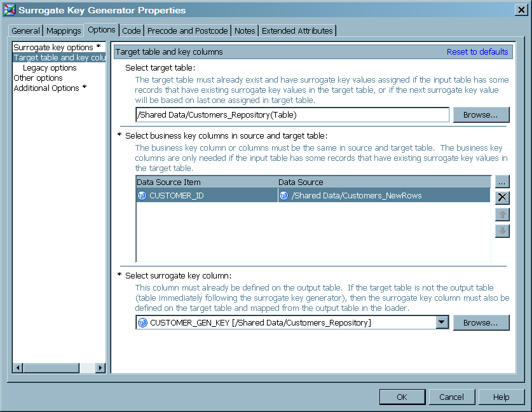Open Help for this dialog
This screenshot has height=412, width=532.
[501, 396]
